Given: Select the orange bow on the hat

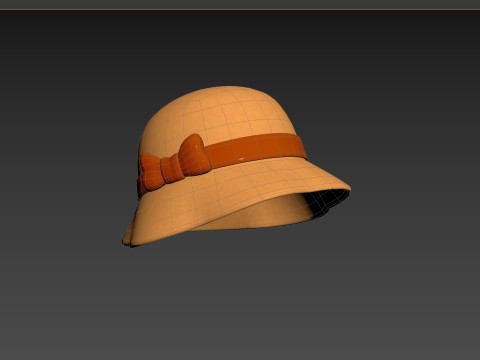Looking at the screenshot, I should (176, 162).
